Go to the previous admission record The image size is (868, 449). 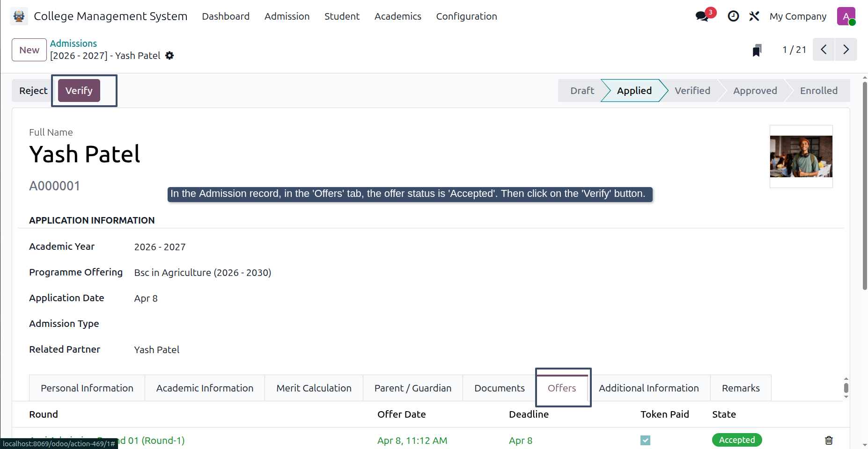point(824,50)
